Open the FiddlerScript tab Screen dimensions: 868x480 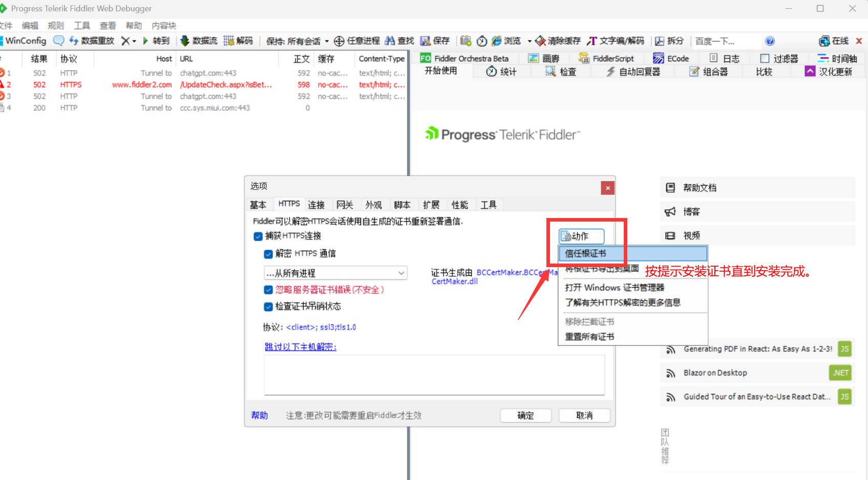tap(606, 58)
